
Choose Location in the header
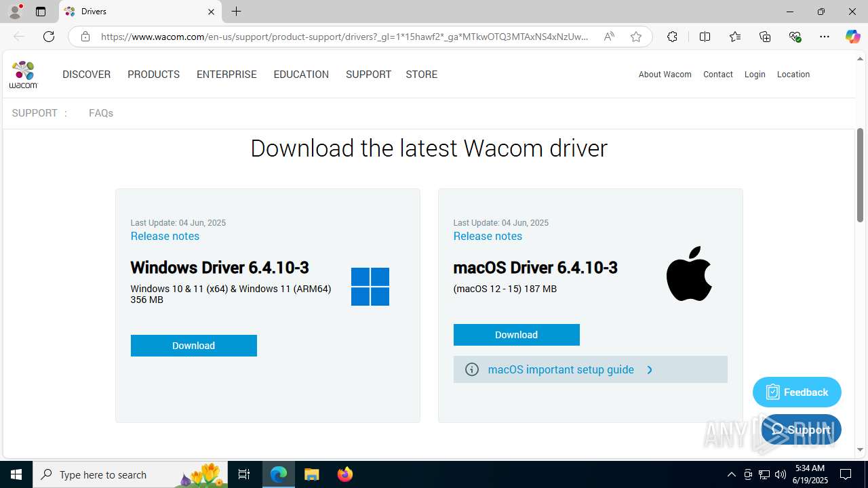[793, 75]
